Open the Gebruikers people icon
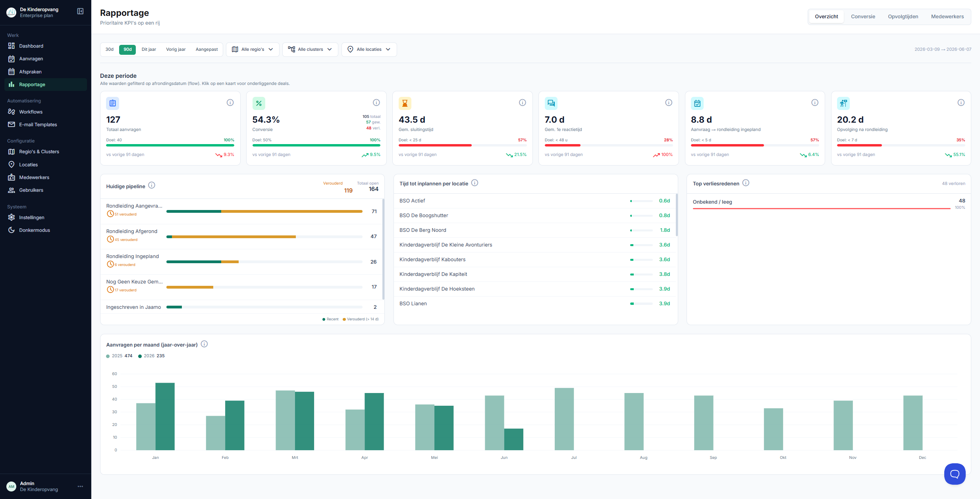The height and width of the screenshot is (499, 980). pos(12,190)
